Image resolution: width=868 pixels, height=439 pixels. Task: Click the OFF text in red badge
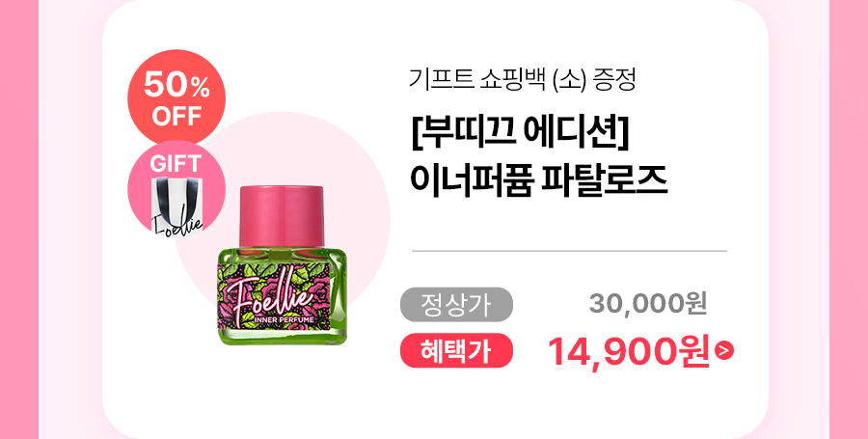pos(176,116)
